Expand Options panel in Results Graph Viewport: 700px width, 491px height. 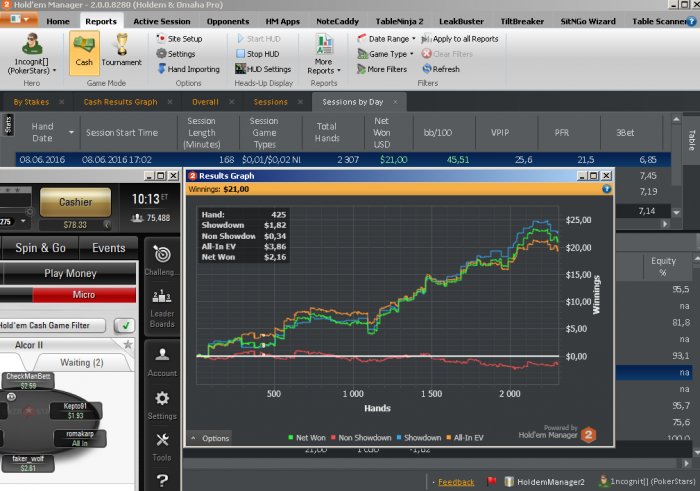point(209,438)
